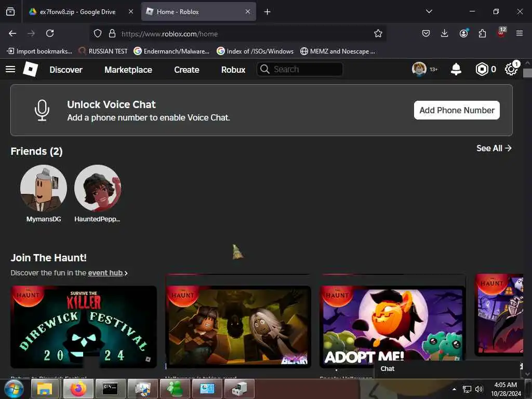This screenshot has height=399, width=532.
Task: Click the Roblox search input field
Action: (x=300, y=69)
